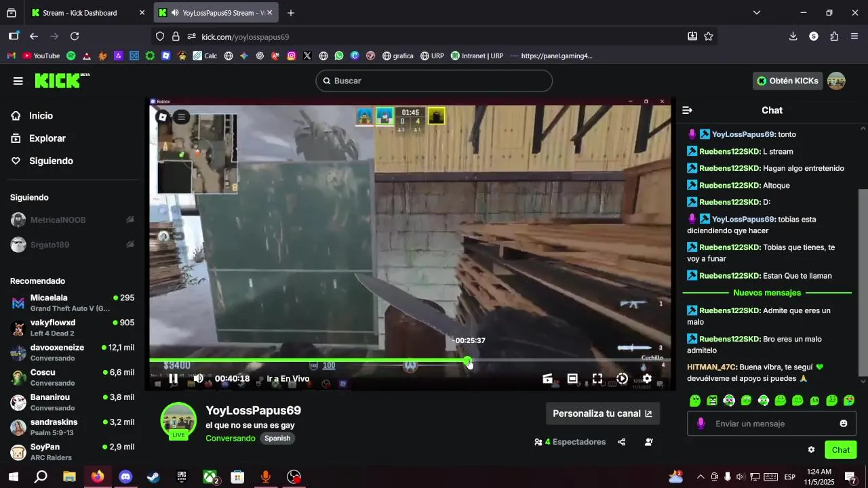868x488 pixels.
Task: Switch the video player to fullscreen
Action: 597,379
